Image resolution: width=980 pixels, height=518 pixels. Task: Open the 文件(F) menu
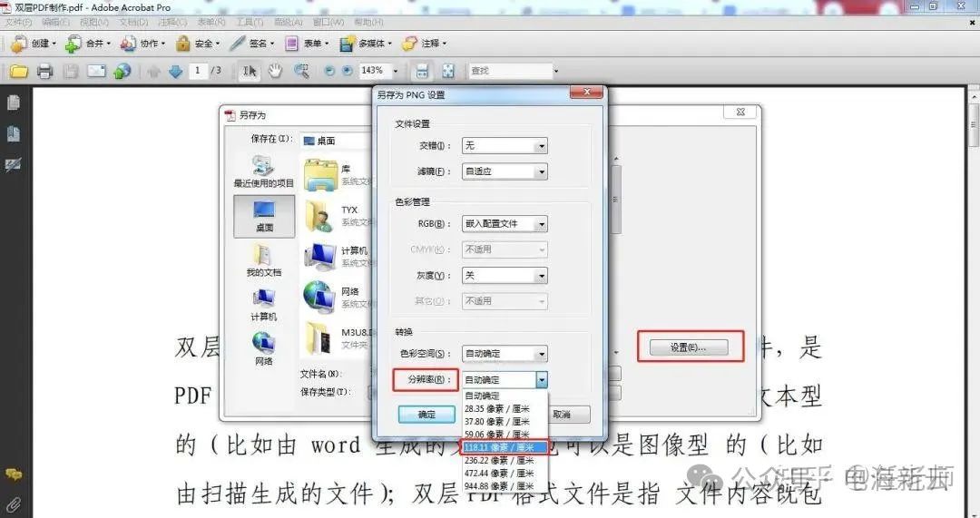pos(19,22)
